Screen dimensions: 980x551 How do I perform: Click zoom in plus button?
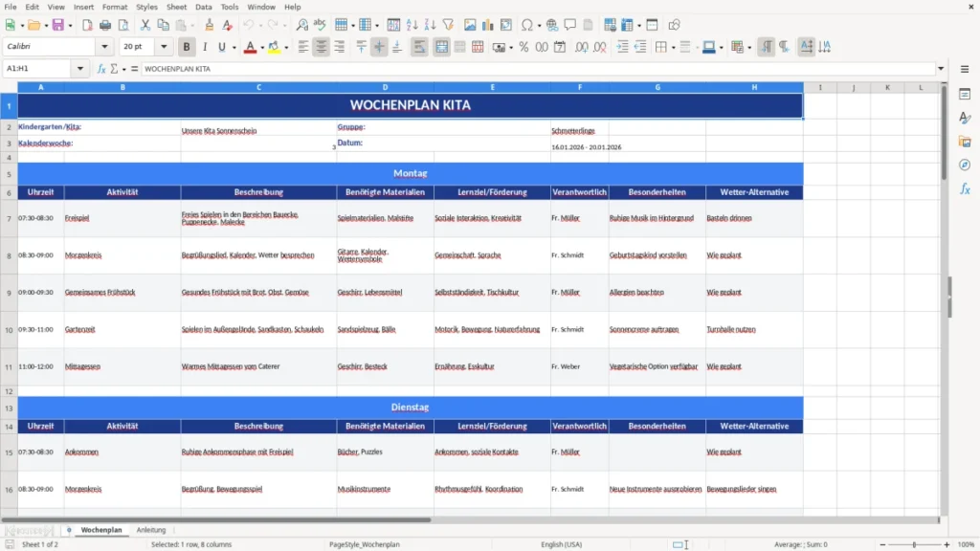(947, 544)
